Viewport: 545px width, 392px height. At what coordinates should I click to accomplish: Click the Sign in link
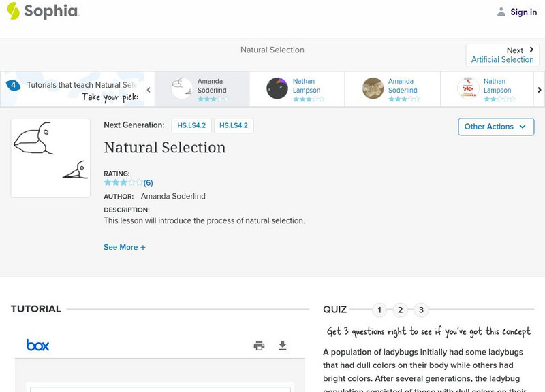(x=523, y=12)
